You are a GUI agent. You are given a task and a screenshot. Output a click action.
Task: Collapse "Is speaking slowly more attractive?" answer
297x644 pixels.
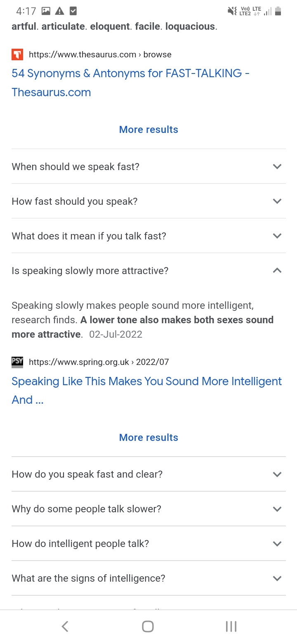[x=148, y=270]
